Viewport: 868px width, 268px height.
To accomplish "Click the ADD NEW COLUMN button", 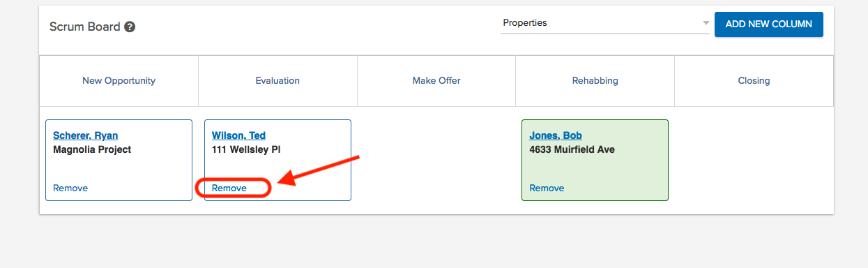I will point(768,24).
